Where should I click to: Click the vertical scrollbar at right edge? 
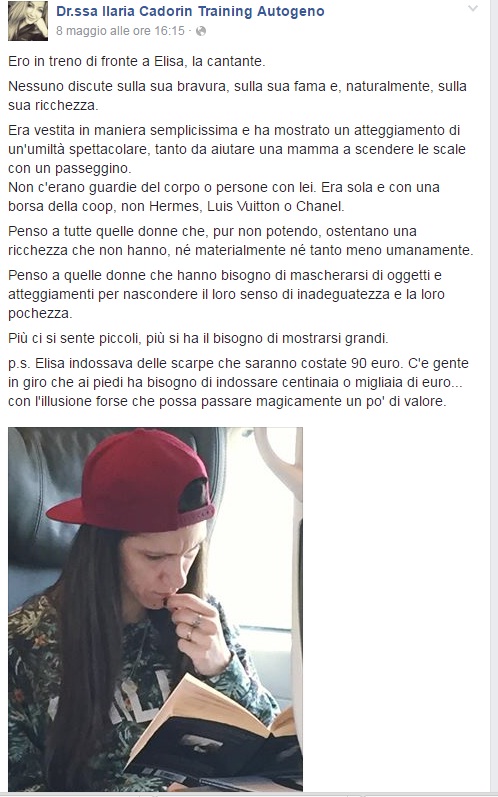point(493,398)
